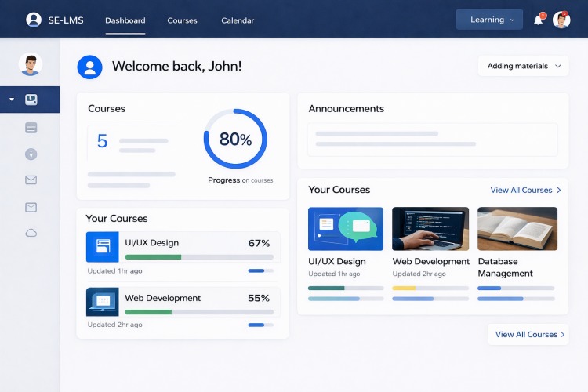Open the UI/UX Design course thumbnail
The image size is (588, 392).
tap(346, 229)
